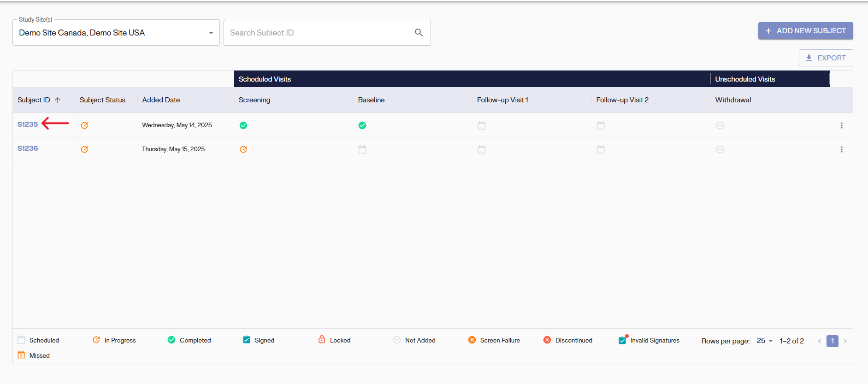Open row actions menu for S1235
The width and height of the screenshot is (868, 384).
pos(841,125)
